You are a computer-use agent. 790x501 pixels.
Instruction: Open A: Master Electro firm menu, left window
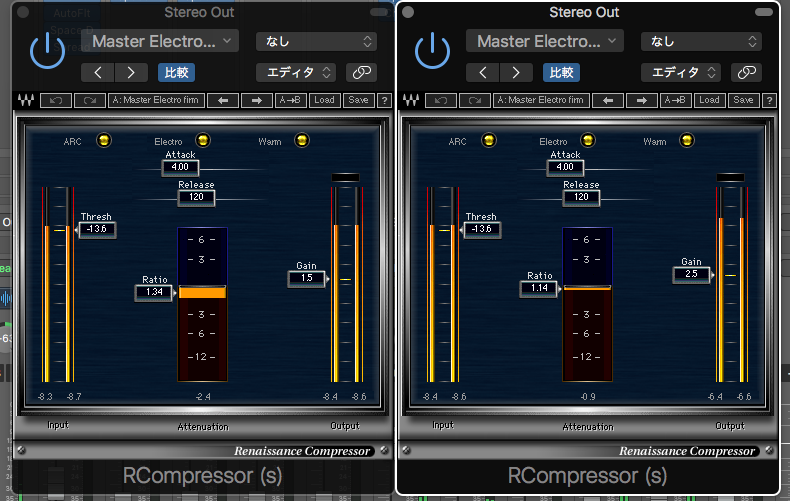[156, 100]
